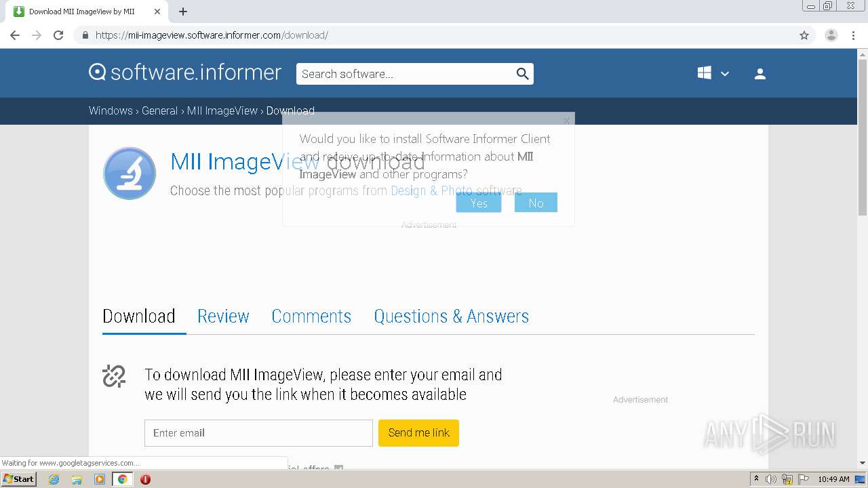Click the padlock site security icon
Image resolution: width=868 pixels, height=488 pixels.
85,35
